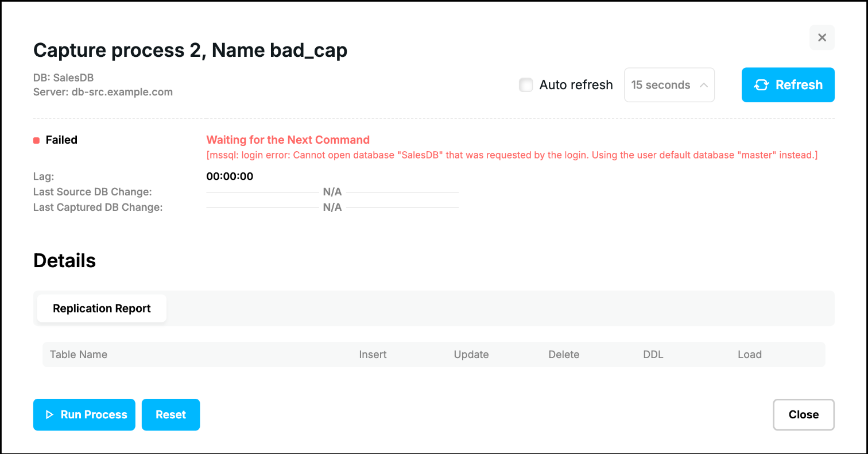The height and width of the screenshot is (454, 868).
Task: Click the Last Captured DB Change N/A value
Action: (x=332, y=207)
